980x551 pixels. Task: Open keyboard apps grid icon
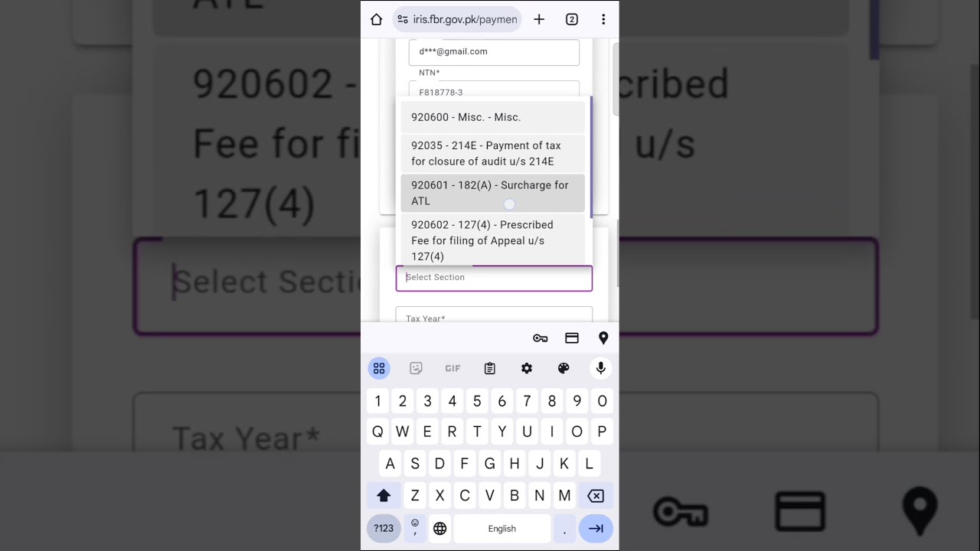click(x=379, y=369)
